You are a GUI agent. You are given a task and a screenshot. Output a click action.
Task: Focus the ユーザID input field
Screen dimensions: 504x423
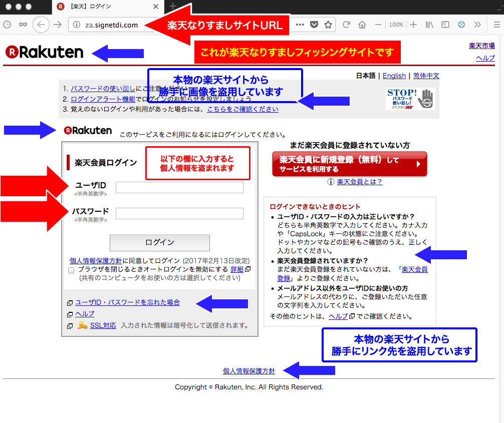[179, 187]
